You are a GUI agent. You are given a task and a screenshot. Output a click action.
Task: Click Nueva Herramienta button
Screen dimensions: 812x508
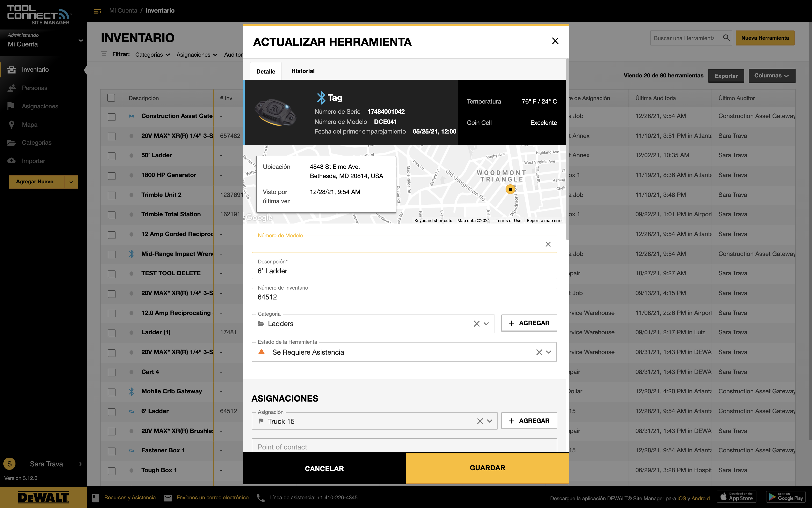click(x=765, y=38)
